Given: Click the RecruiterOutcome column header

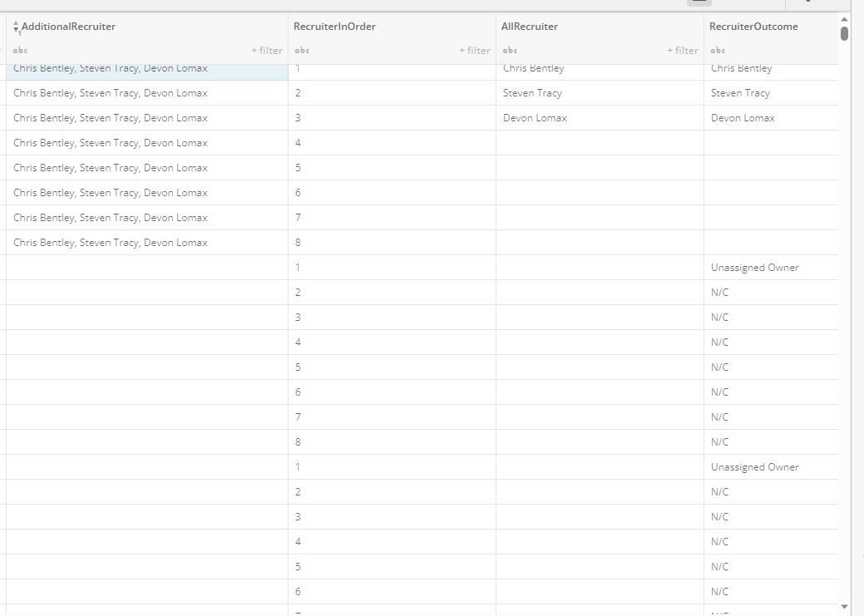Looking at the screenshot, I should click(x=753, y=26).
